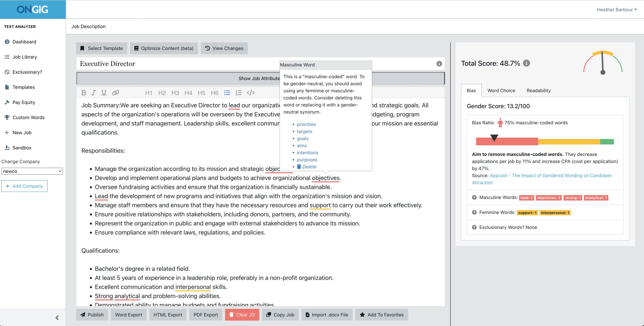Click Copy Job button
This screenshot has width=644, height=326.
(280, 315)
